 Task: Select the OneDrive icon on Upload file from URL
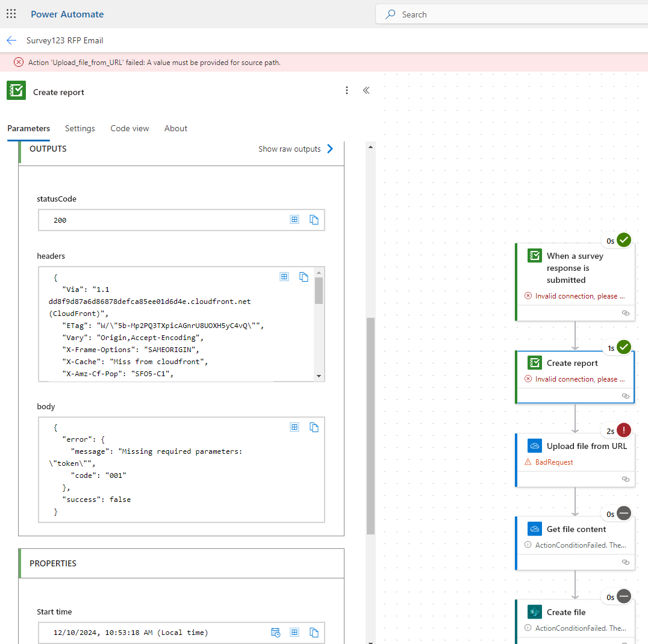click(x=535, y=445)
